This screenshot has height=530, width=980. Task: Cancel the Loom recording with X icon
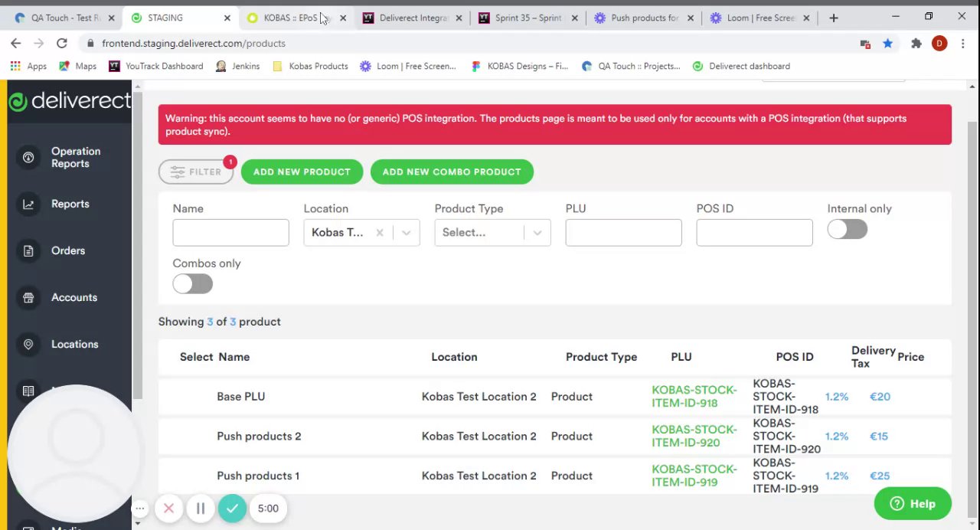pos(168,509)
